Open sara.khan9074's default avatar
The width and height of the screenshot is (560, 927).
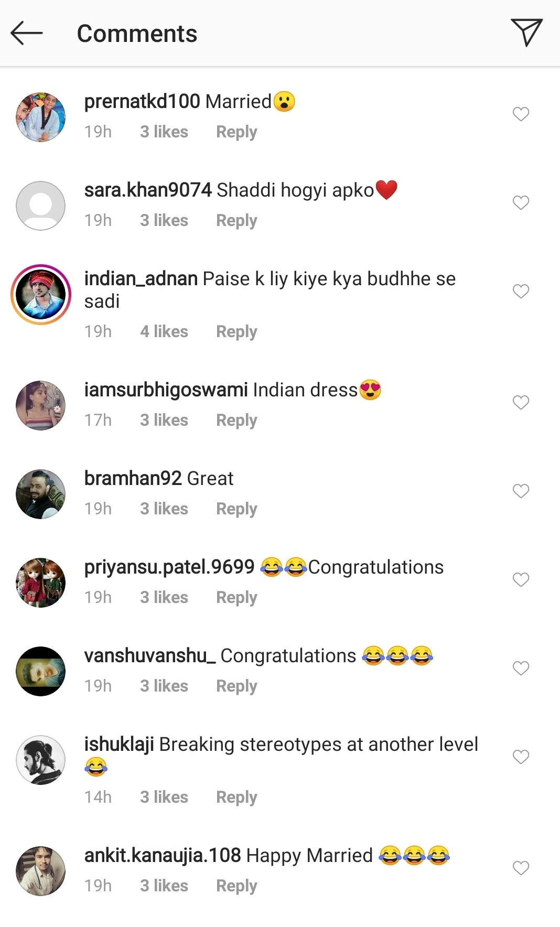41,206
